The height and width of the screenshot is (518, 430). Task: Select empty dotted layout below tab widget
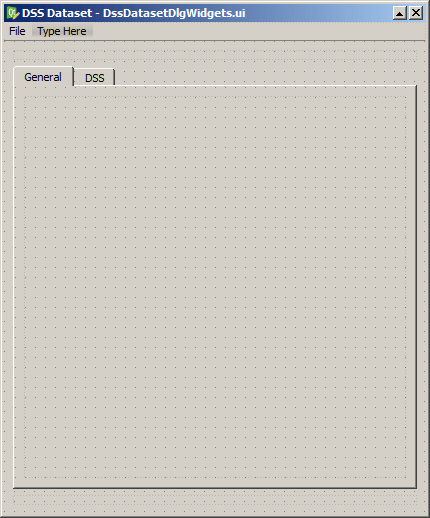click(215, 500)
